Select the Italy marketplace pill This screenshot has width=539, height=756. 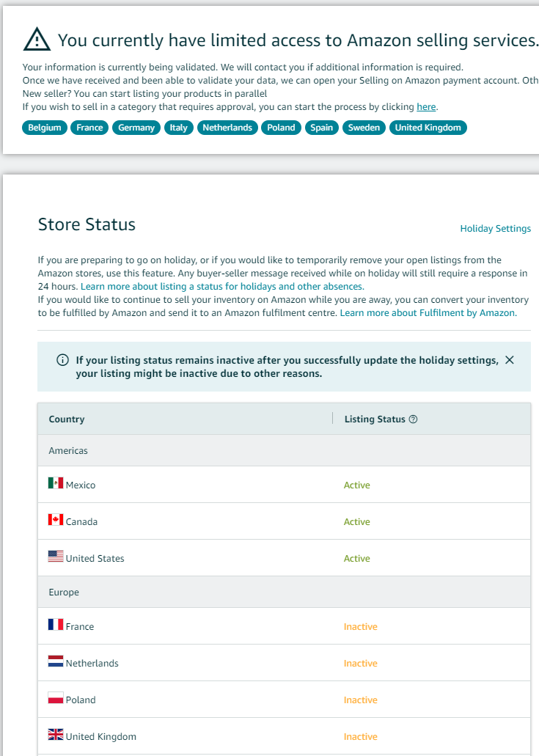[178, 128]
